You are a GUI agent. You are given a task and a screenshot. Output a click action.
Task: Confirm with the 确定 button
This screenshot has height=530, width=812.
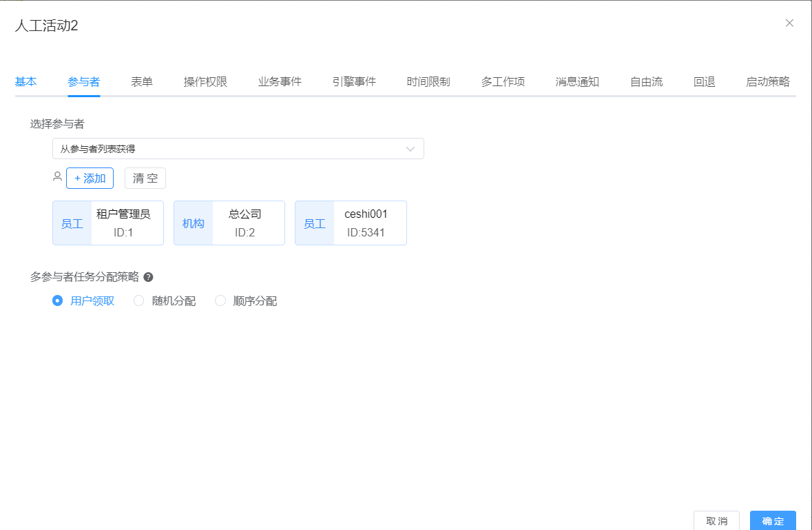(x=773, y=520)
